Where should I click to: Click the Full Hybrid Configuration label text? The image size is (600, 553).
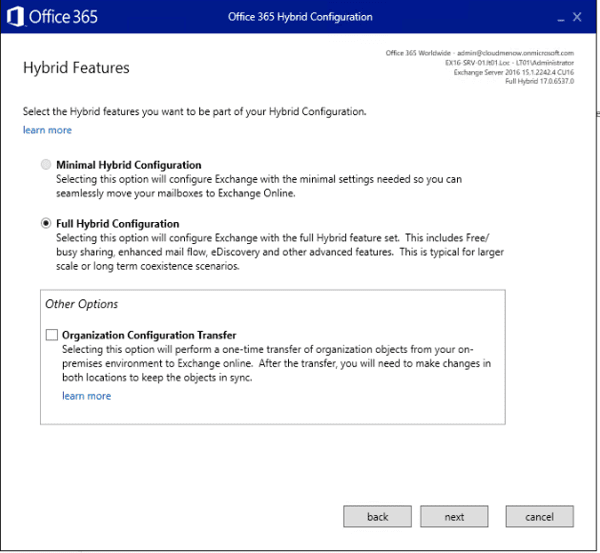(x=118, y=224)
